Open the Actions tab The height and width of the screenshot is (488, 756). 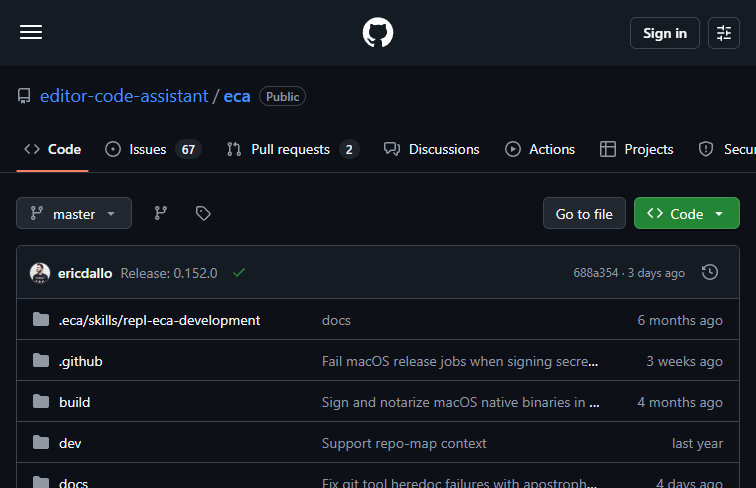(x=540, y=149)
